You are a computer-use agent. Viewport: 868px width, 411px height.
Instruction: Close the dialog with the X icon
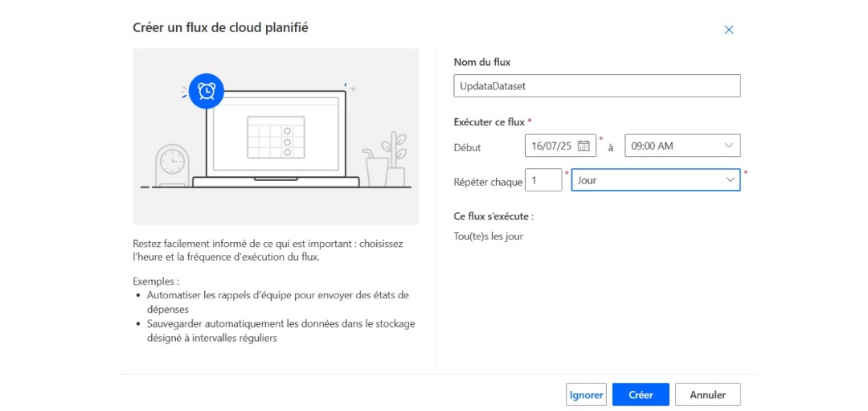(729, 30)
